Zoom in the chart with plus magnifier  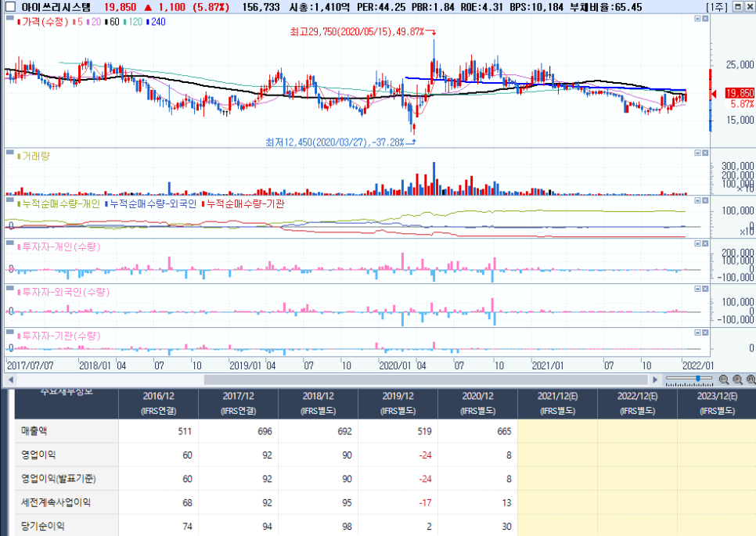click(x=738, y=380)
